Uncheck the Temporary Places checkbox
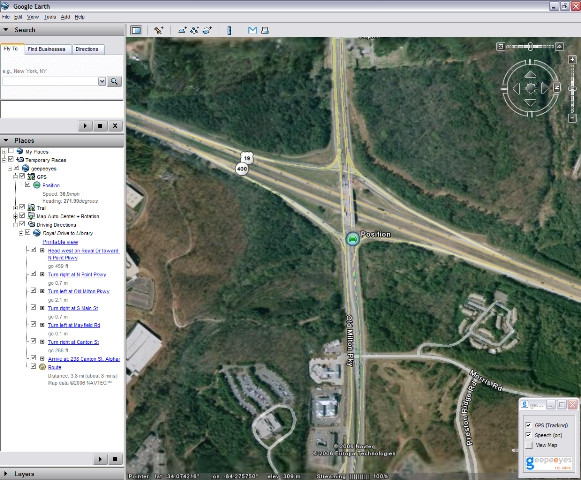The width and height of the screenshot is (581, 480). [11, 159]
